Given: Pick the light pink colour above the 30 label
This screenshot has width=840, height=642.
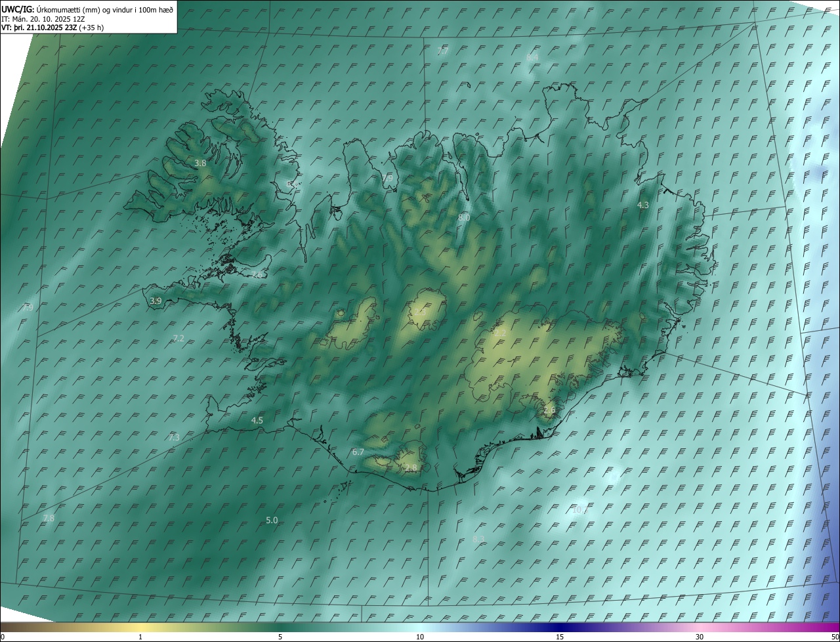Looking at the screenshot, I should point(700,627).
